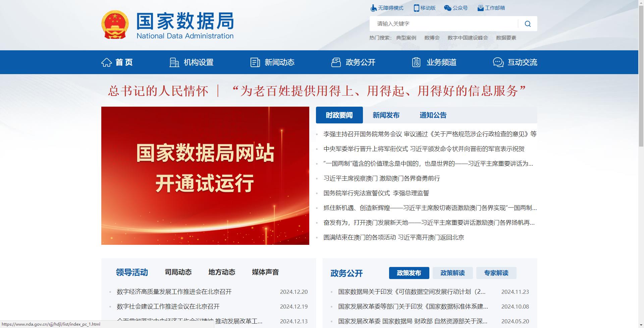Click the national emblem logo
This screenshot has height=328, width=644.
coord(115,24)
